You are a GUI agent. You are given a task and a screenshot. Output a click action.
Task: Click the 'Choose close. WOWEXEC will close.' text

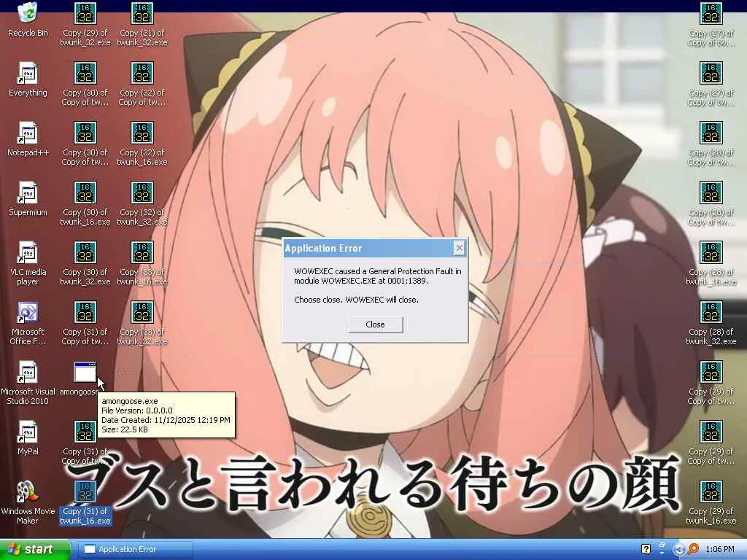coord(356,300)
